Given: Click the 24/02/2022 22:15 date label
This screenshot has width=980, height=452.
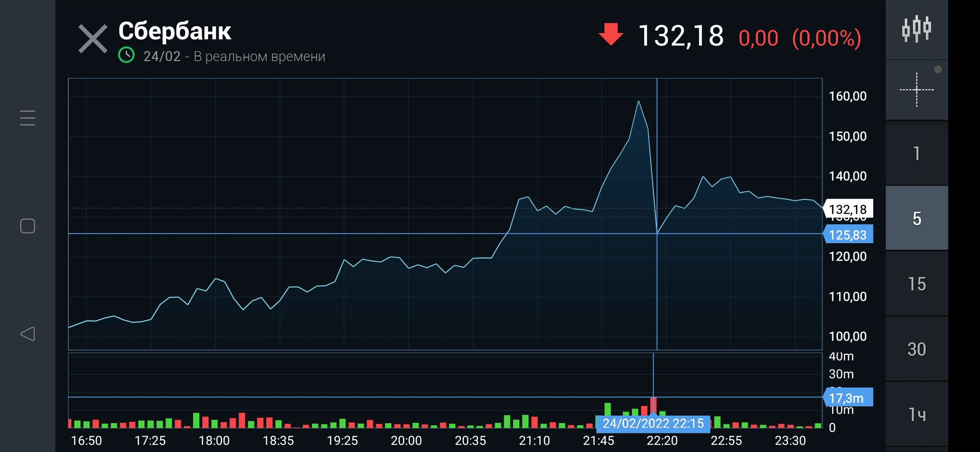Looking at the screenshot, I should (x=653, y=423).
